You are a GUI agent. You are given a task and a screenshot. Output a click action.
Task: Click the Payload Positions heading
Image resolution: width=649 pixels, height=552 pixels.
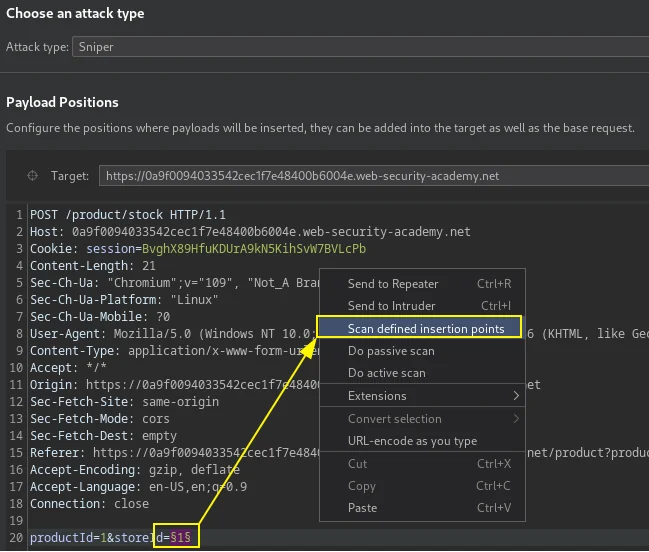pos(62,102)
